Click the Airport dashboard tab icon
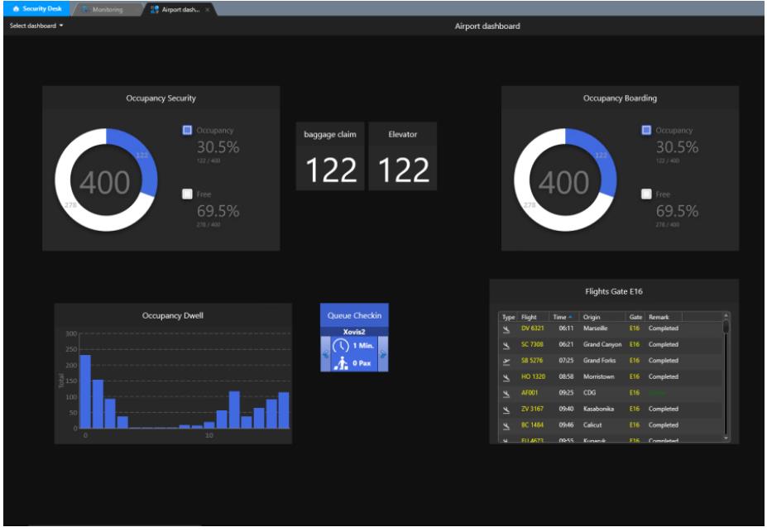Viewport: 767px width, 532px height. point(155,9)
